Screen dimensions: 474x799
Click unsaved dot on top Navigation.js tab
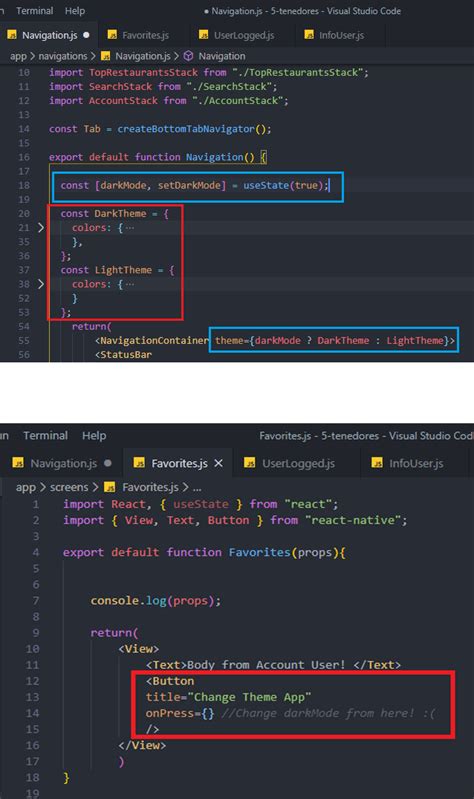tap(86, 35)
